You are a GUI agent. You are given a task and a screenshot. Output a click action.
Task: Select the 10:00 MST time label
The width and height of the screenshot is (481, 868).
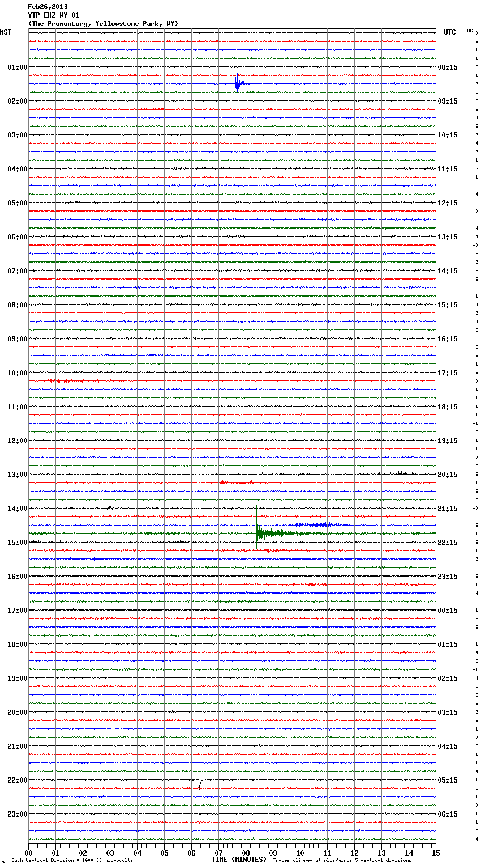click(18, 373)
